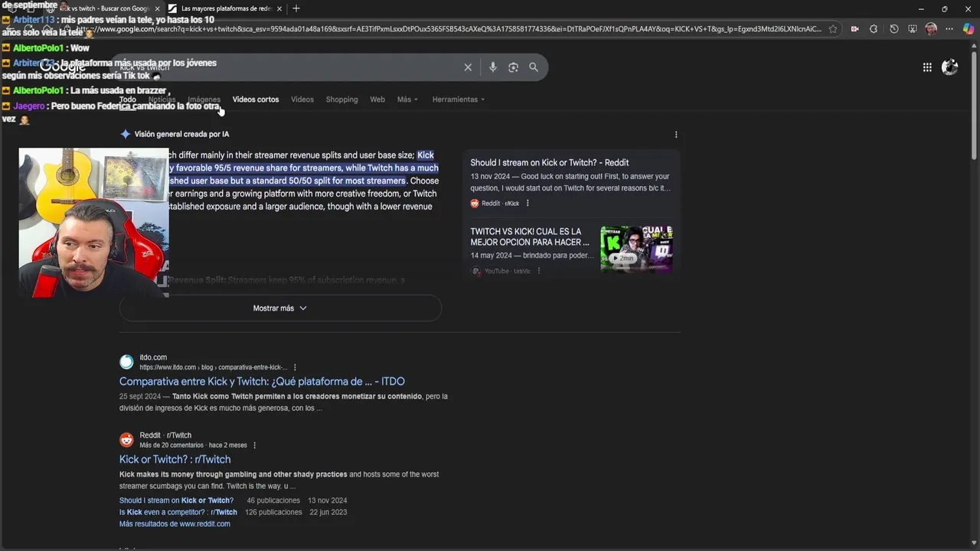This screenshot has width=980, height=551.
Task: Open options for the Reddit r/Kick result
Action: coord(528,204)
